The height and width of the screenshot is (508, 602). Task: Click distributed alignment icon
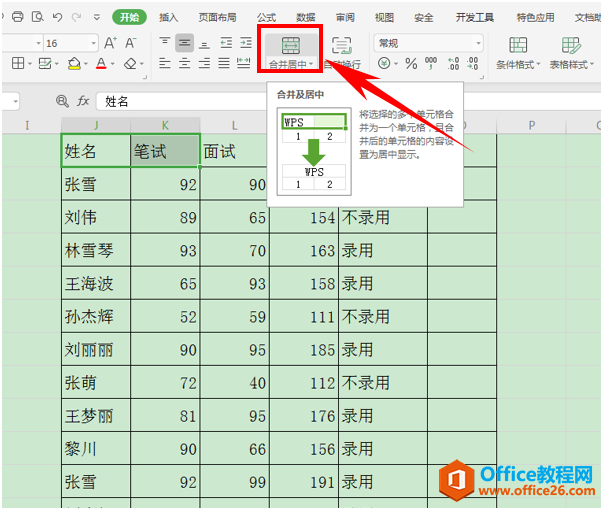244,63
